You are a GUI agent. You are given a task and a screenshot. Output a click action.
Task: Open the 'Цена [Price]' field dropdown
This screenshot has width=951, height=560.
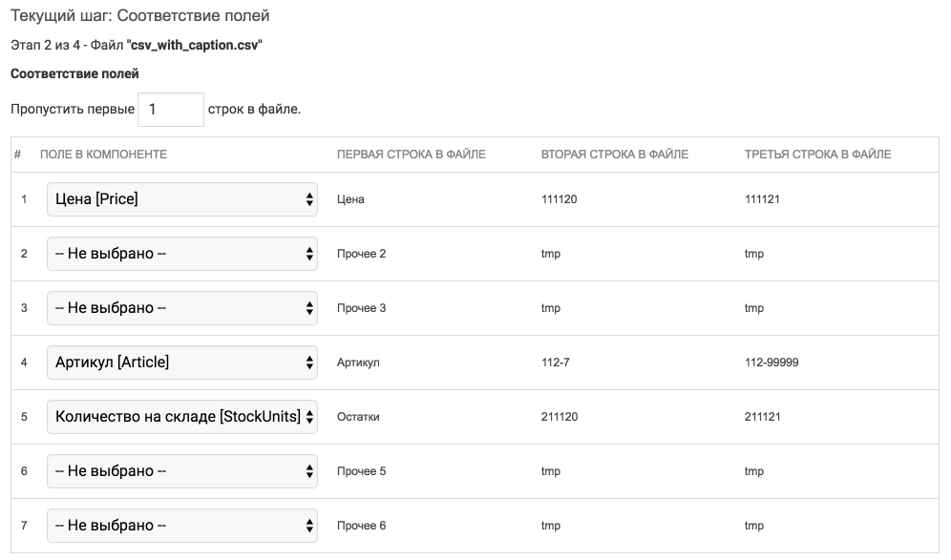tap(181, 199)
